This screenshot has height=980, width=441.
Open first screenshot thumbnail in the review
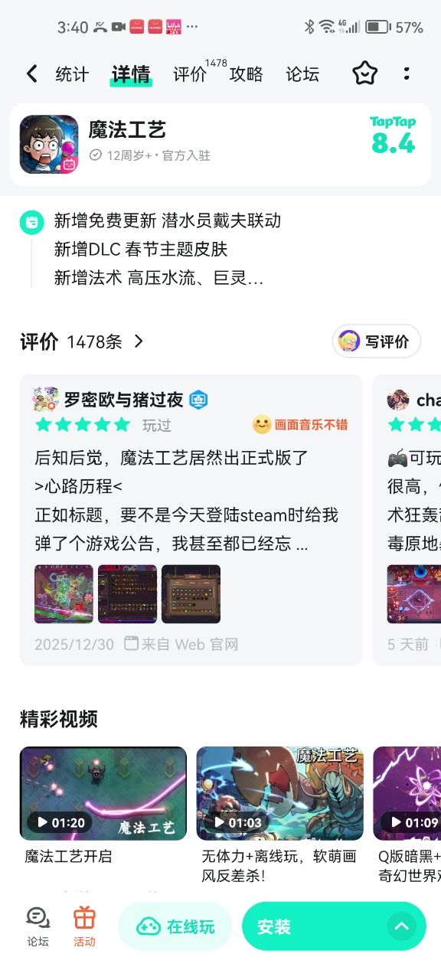click(x=64, y=594)
